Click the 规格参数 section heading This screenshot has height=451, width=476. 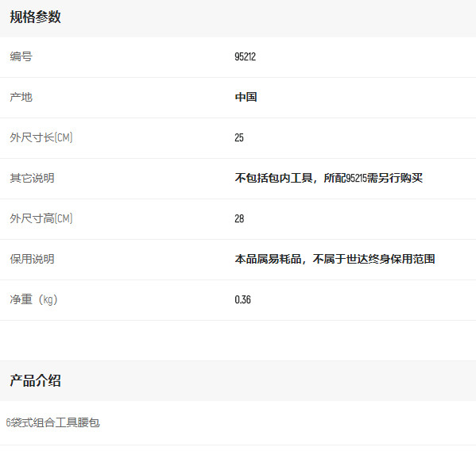click(x=35, y=17)
